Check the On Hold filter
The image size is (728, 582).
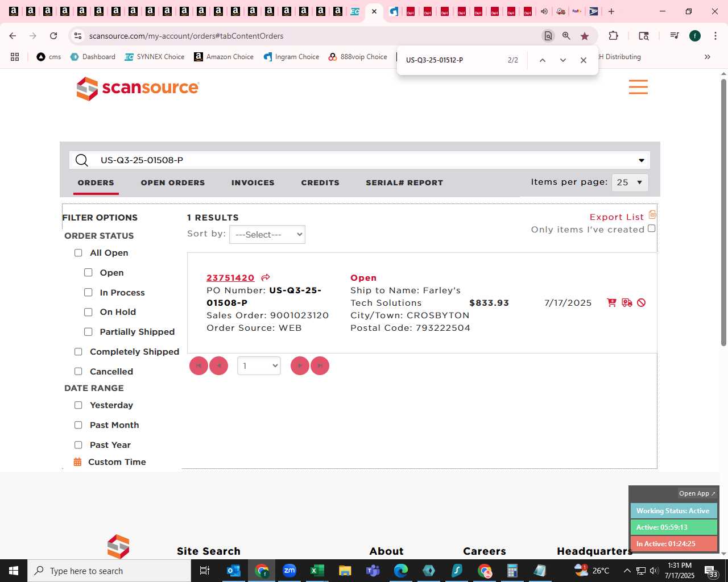pyautogui.click(x=88, y=312)
